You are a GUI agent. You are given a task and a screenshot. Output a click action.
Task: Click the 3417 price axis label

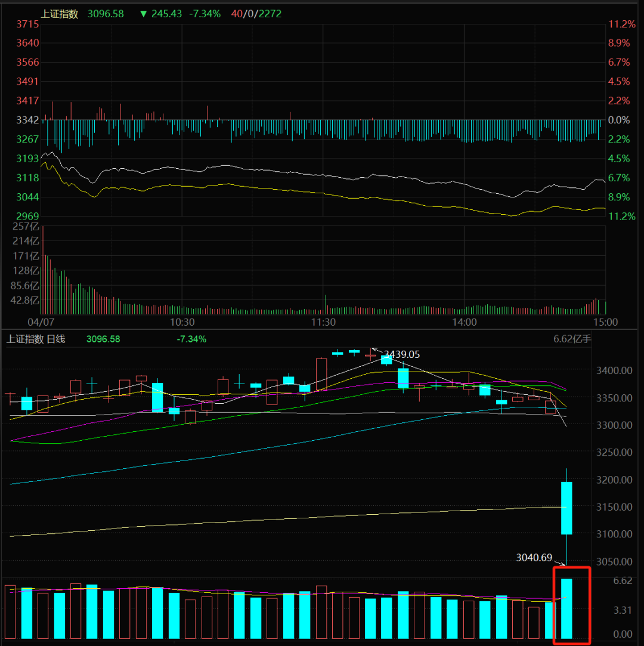[x=27, y=101]
